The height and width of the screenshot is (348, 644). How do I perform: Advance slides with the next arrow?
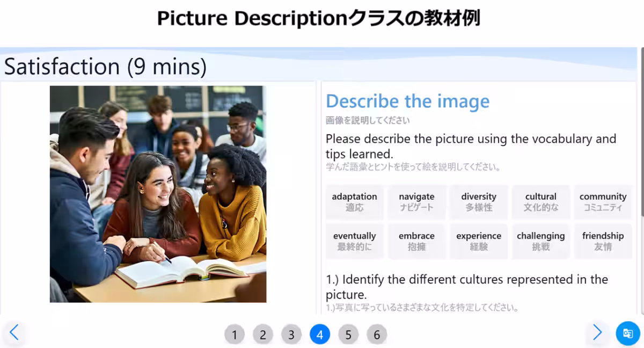tap(597, 333)
